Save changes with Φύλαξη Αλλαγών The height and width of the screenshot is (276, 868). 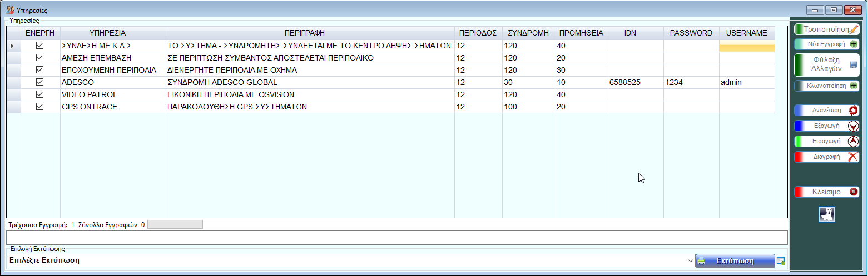tap(826, 65)
